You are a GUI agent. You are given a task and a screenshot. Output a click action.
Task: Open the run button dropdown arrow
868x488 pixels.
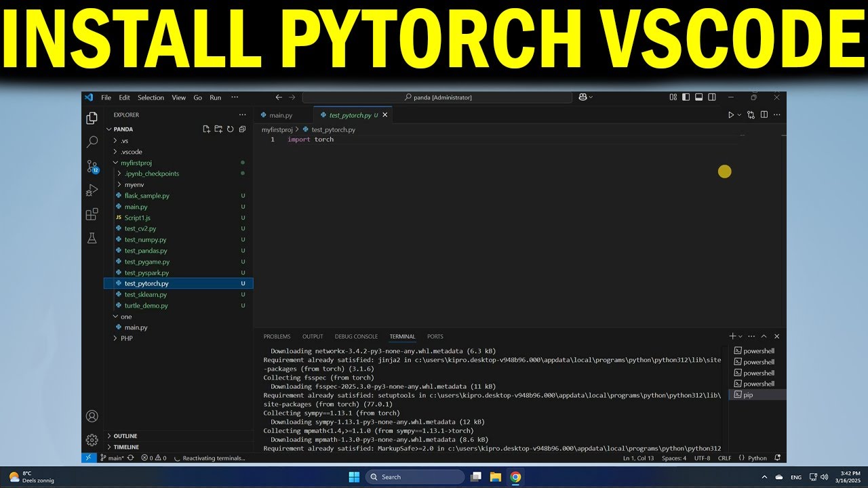point(740,115)
